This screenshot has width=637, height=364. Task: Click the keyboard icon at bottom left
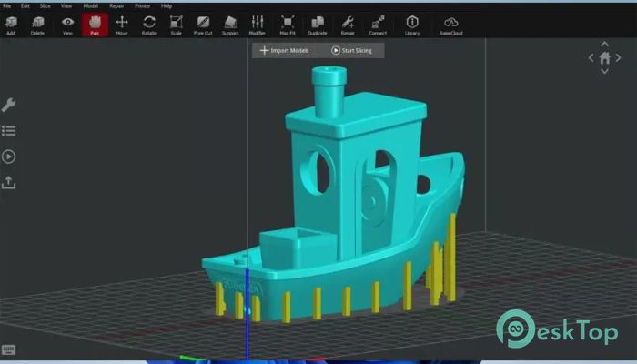(8, 349)
